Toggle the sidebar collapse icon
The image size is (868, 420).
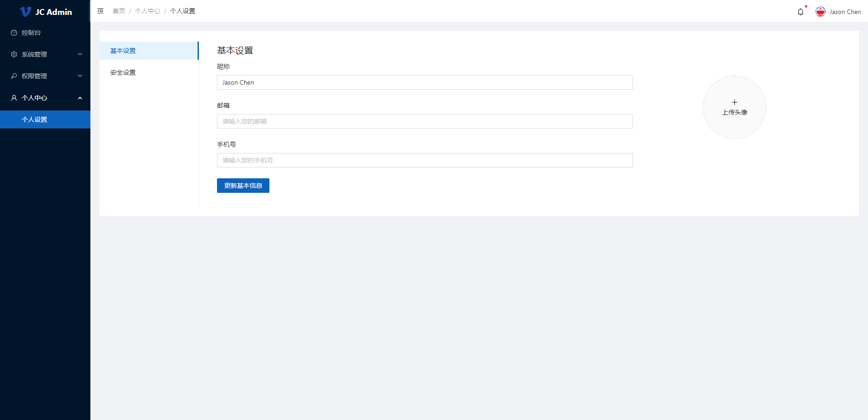pyautogui.click(x=100, y=11)
